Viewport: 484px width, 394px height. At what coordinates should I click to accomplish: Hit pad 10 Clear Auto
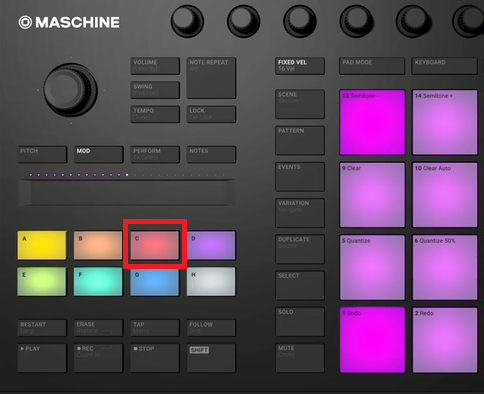point(445,195)
